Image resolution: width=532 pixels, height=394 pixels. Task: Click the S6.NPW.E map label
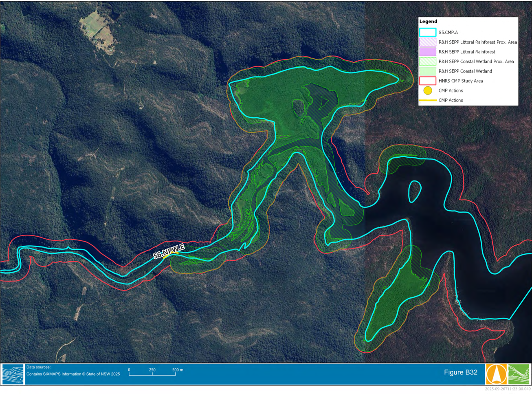[169, 251]
